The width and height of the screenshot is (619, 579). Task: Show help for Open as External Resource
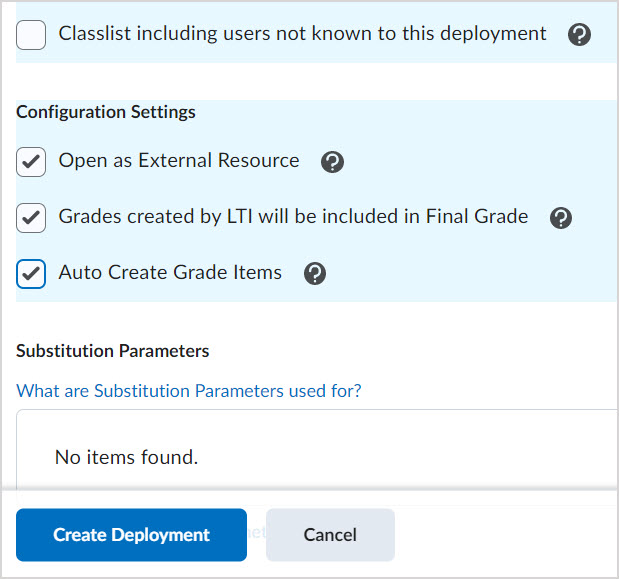point(332,162)
